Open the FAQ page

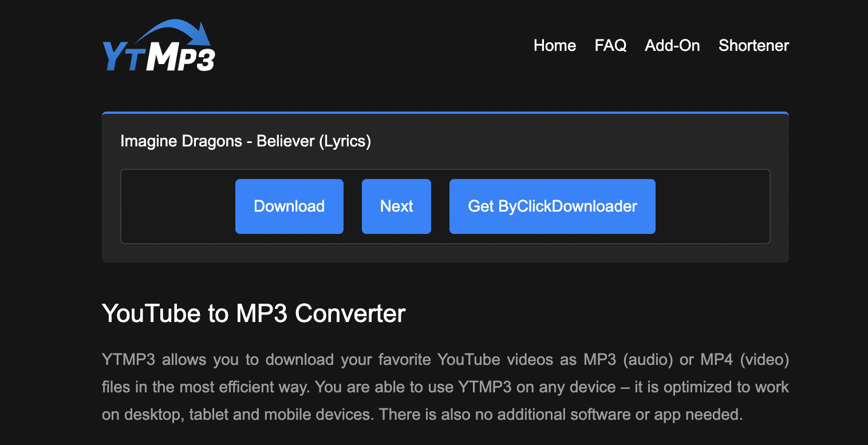610,46
